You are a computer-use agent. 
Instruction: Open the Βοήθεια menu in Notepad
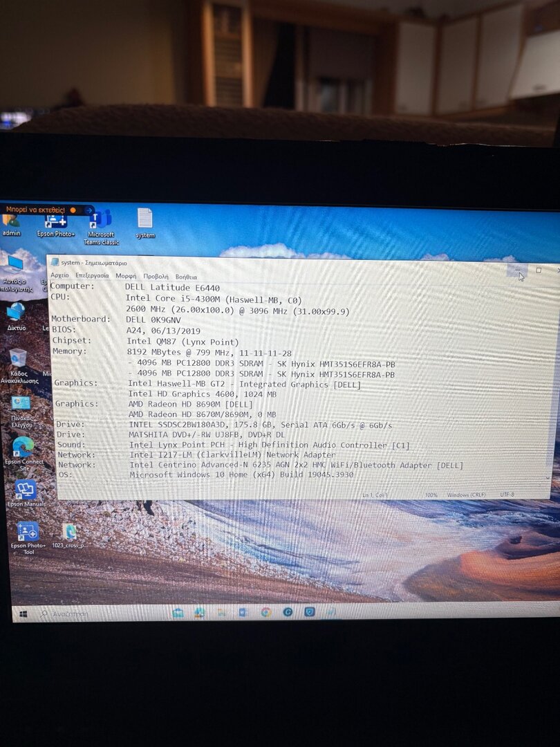pos(186,277)
